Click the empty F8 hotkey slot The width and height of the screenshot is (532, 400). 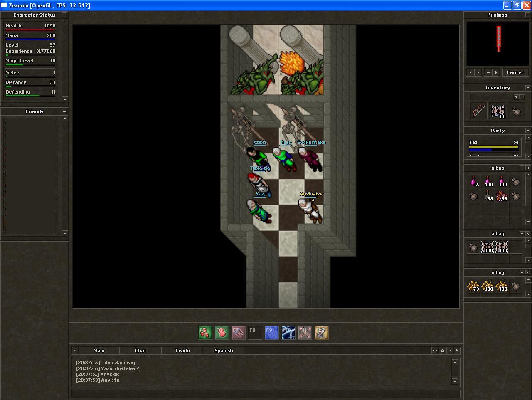click(255, 333)
